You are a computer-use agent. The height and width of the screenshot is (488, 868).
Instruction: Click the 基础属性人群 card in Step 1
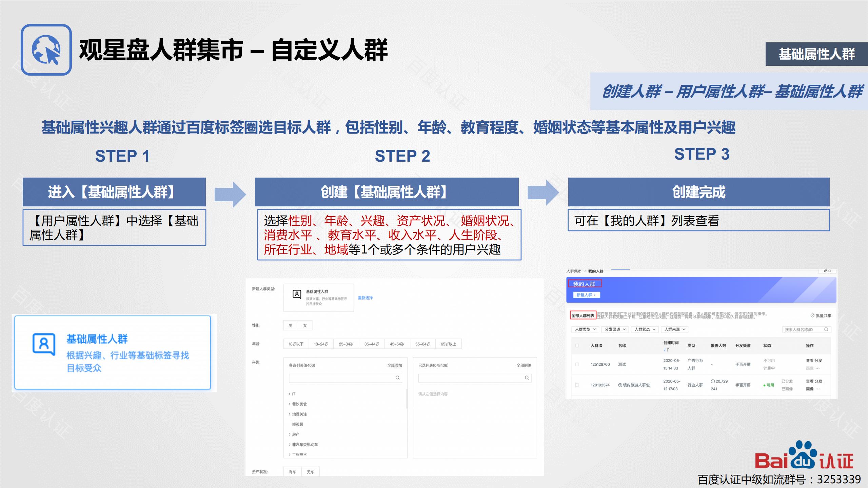tap(113, 352)
